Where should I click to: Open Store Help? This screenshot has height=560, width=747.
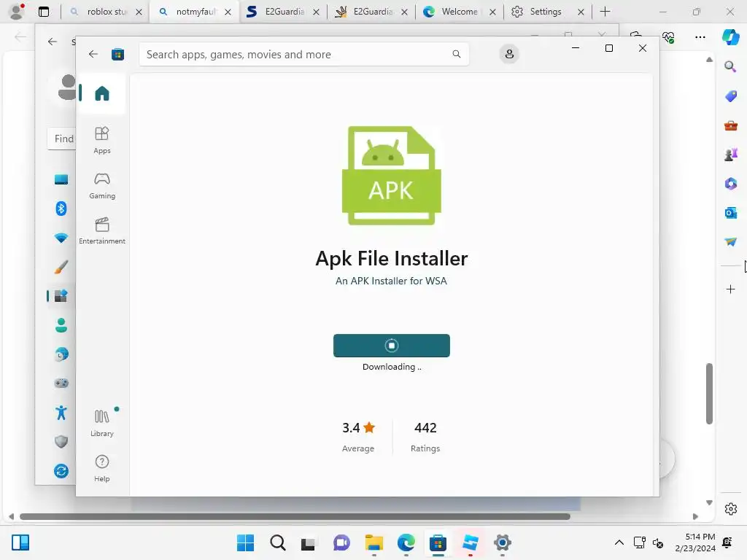(x=102, y=468)
